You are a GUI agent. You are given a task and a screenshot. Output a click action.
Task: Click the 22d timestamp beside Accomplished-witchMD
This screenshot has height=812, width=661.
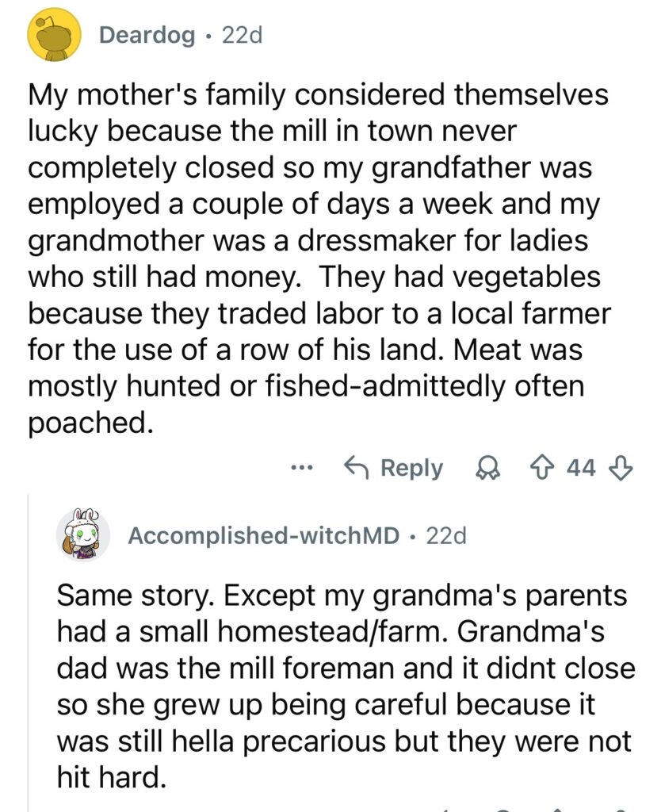tap(447, 536)
